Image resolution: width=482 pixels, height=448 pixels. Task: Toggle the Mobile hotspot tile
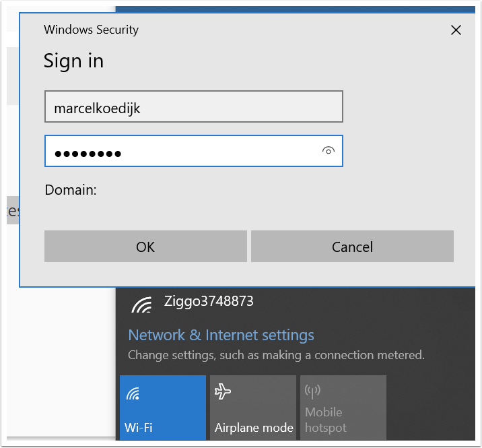pos(343,408)
